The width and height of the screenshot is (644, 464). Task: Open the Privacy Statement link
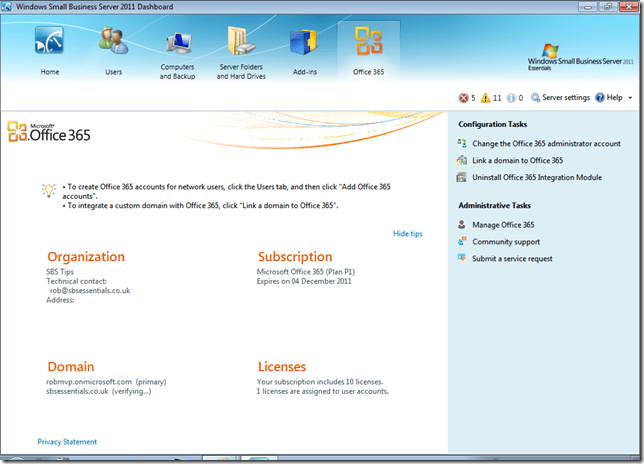pos(67,441)
